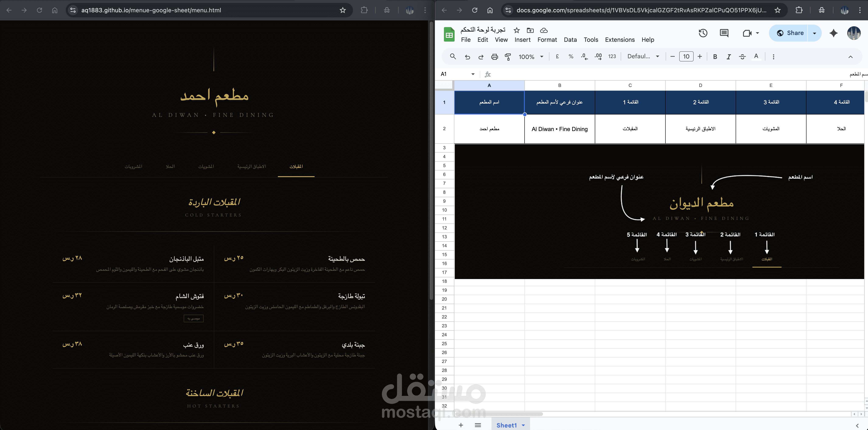This screenshot has width=868, height=430.
Task: Open the comments panel icon
Action: coord(724,33)
